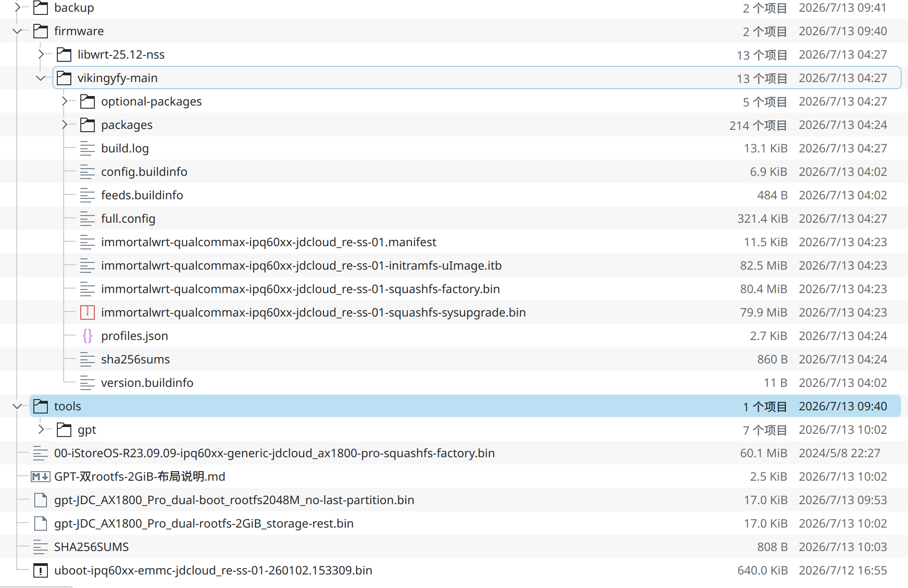Image resolution: width=908 pixels, height=588 pixels.
Task: Click the '2026/7/13 10:03' date
Action: (x=843, y=547)
